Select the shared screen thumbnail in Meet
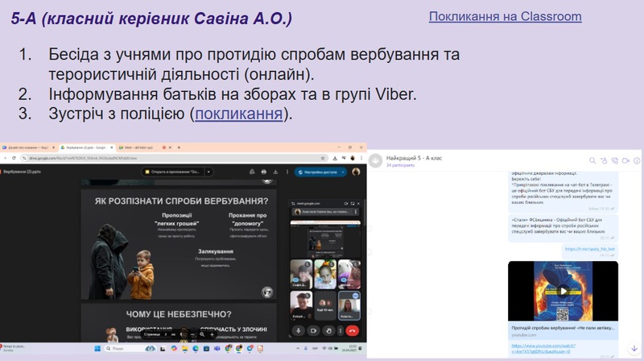This screenshot has height=361, width=644. [x=325, y=239]
